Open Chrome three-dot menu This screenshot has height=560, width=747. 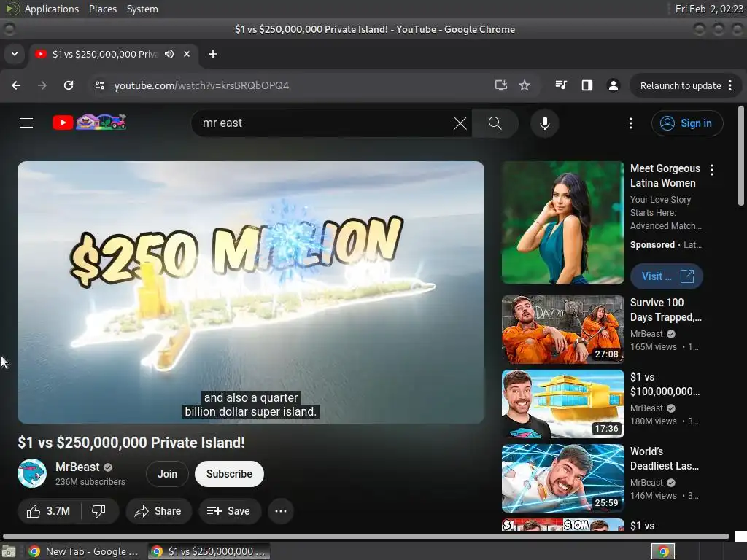click(x=731, y=86)
